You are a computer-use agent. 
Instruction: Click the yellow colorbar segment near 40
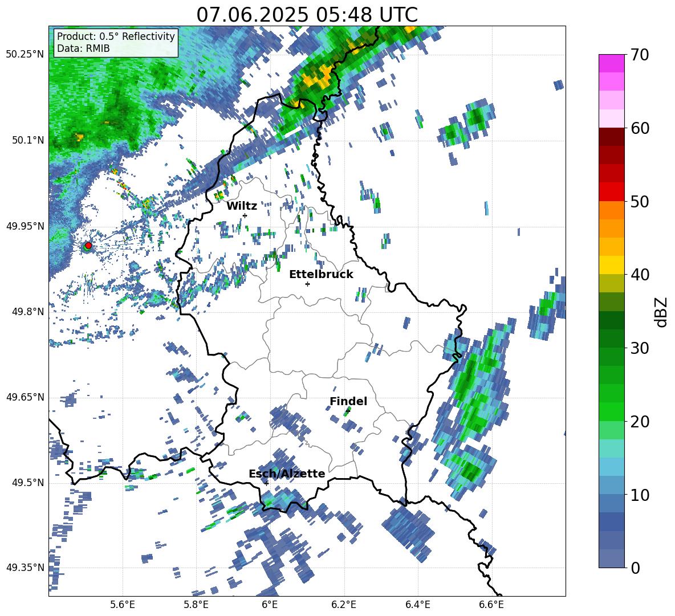click(611, 265)
